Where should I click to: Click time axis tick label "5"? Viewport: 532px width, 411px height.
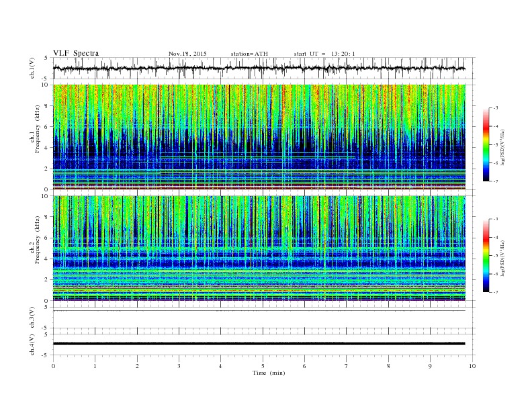click(263, 366)
